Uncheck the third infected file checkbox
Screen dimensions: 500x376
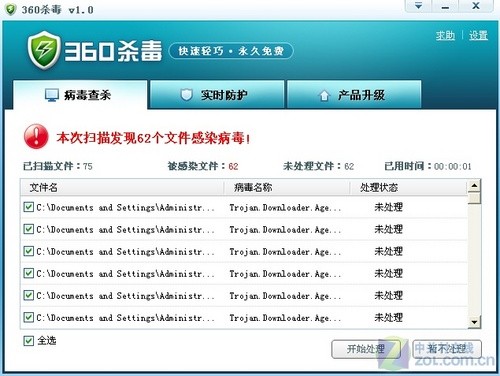pyautogui.click(x=28, y=251)
